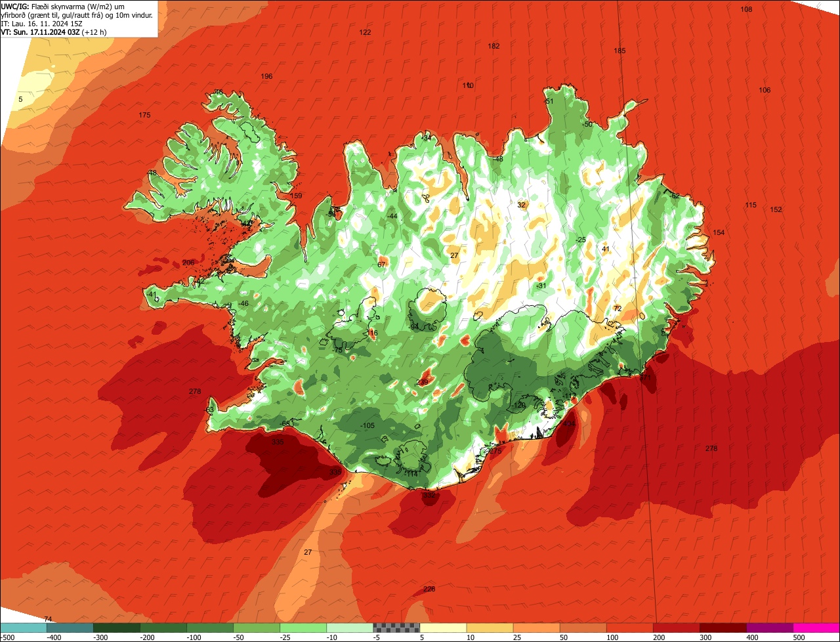Click the map value '185'
This screenshot has height=642, width=840.
[619, 51]
